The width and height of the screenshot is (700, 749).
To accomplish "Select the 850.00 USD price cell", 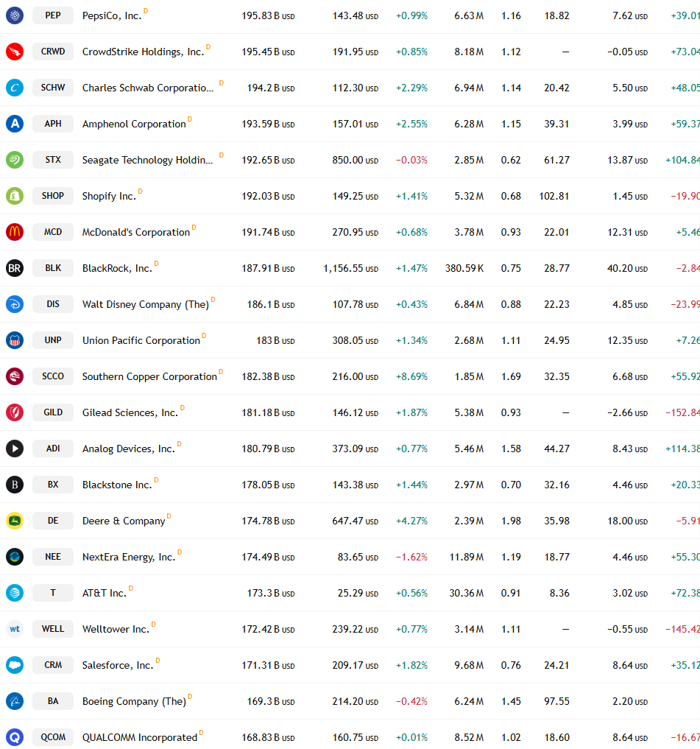I will 356,160.
